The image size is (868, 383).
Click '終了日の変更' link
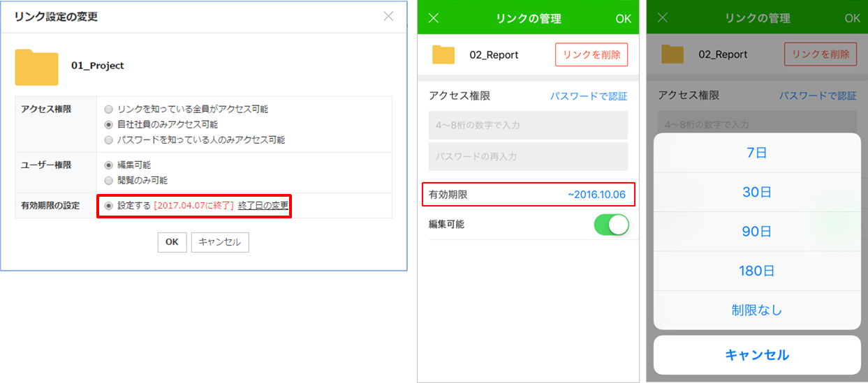[x=263, y=206]
